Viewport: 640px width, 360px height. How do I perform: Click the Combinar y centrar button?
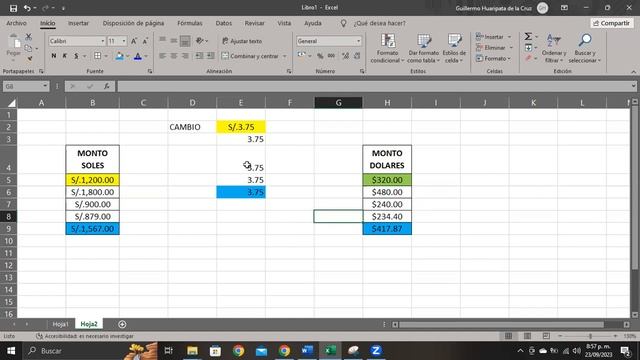251,56
